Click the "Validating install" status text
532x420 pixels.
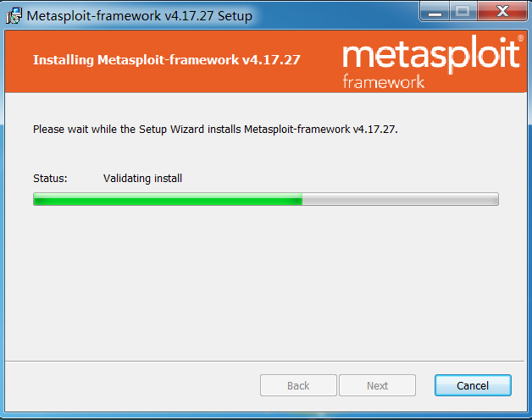click(x=142, y=179)
